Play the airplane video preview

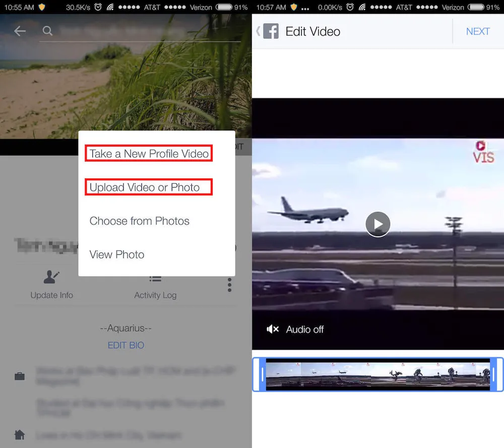378,224
